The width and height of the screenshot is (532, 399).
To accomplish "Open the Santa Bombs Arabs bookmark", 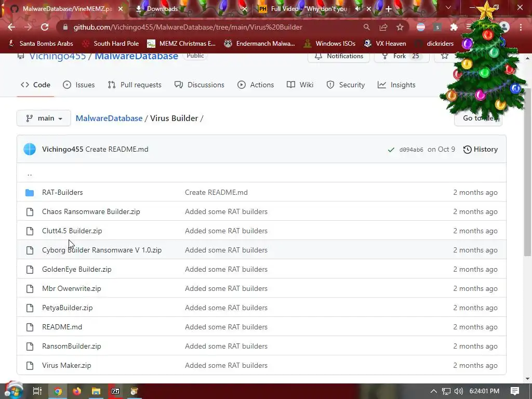I will pyautogui.click(x=41, y=44).
